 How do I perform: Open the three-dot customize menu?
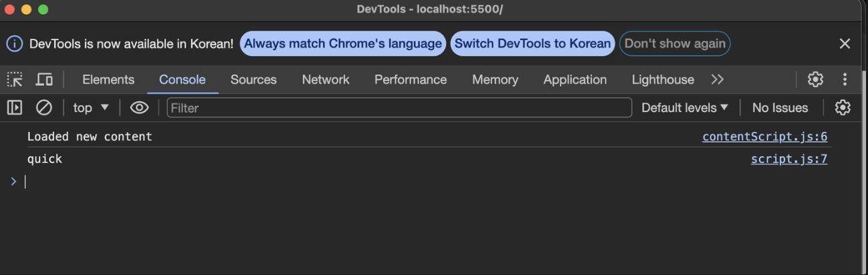(845, 79)
